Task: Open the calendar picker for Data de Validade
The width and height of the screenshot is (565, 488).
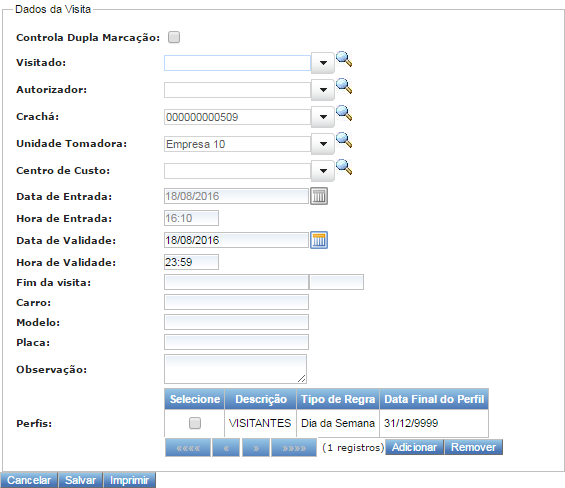Action: 319,240
